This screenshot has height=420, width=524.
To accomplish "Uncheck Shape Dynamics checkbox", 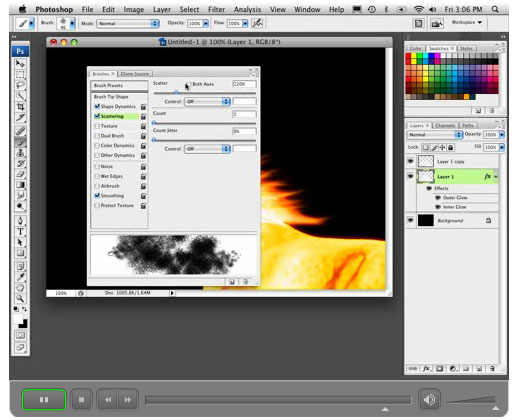I will point(97,106).
